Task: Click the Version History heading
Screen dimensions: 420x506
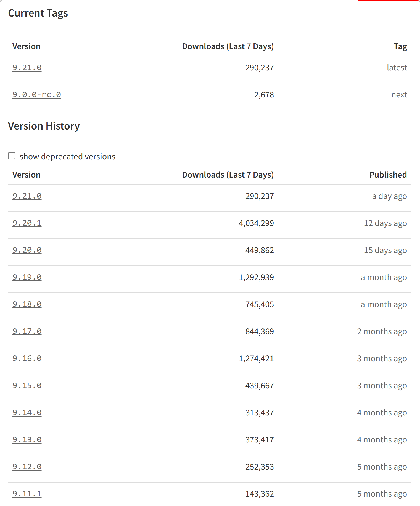Action: [44, 126]
